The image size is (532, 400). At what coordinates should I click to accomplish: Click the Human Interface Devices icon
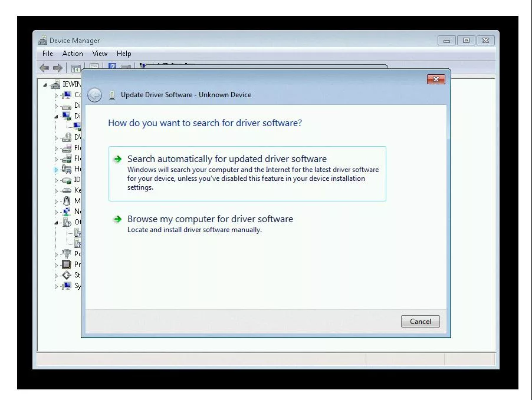point(67,169)
